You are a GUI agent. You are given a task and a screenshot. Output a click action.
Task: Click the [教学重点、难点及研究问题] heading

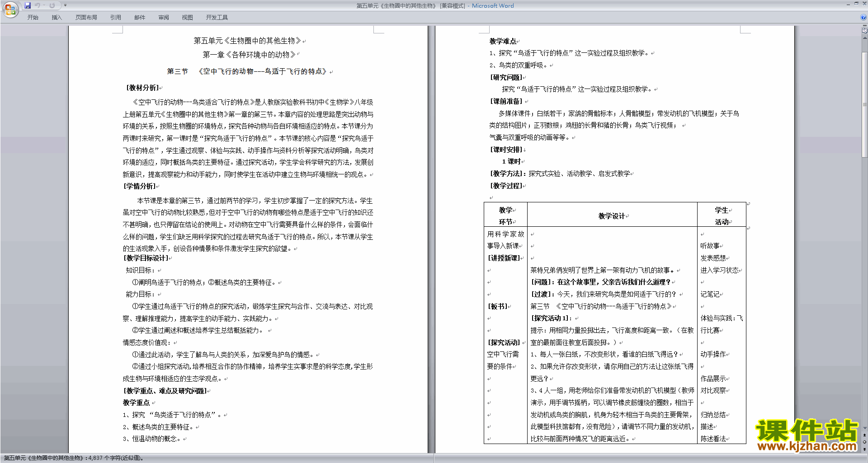[165, 391]
